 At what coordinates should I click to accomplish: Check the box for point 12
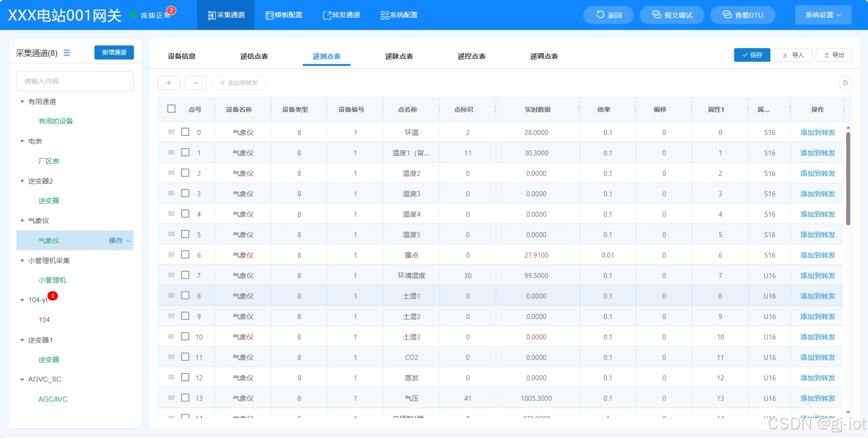point(185,377)
